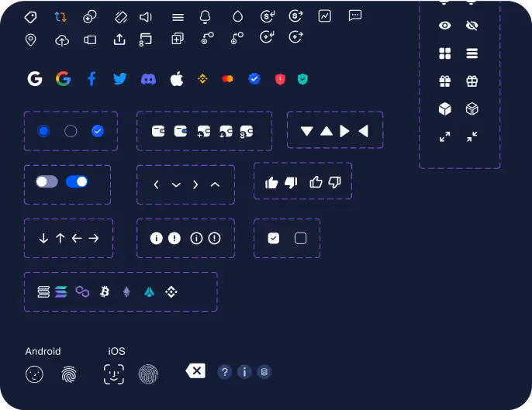The height and width of the screenshot is (410, 532).
Task: Click the white monochrome Google logo
Action: (35, 79)
